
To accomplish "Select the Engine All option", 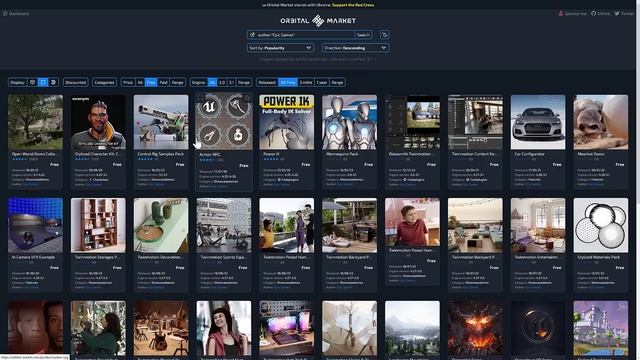I will [x=212, y=82].
